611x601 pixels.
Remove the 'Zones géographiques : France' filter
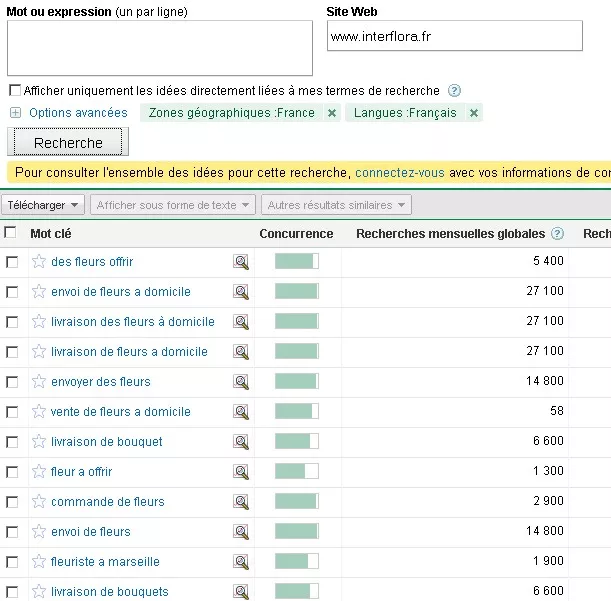(x=332, y=113)
